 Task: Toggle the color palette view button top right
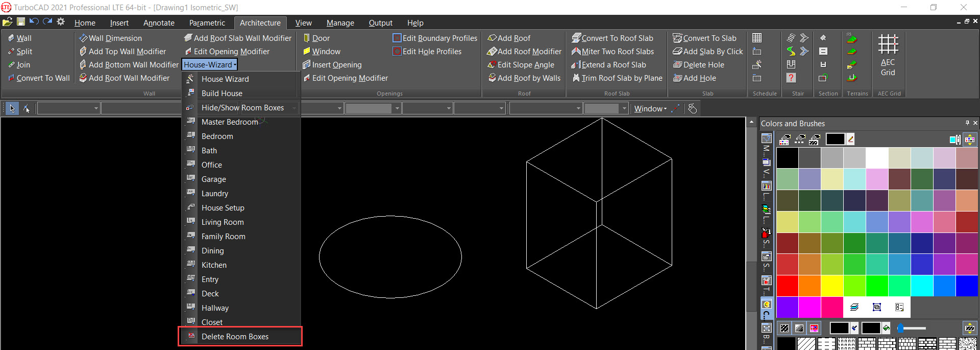point(970,139)
